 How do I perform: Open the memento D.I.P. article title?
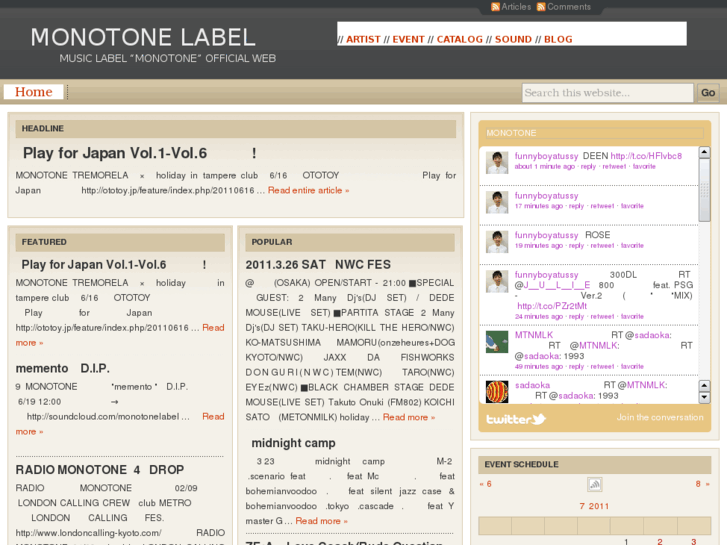(x=63, y=368)
